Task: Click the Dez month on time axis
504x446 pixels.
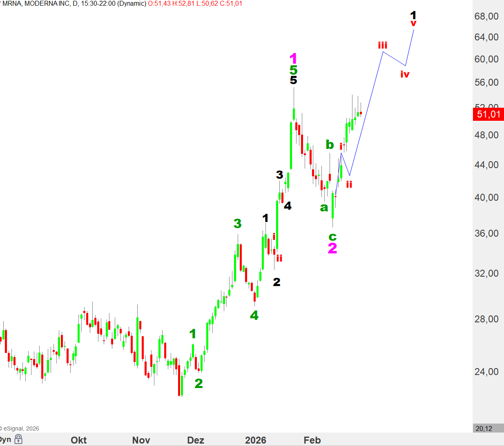Action: point(196,440)
